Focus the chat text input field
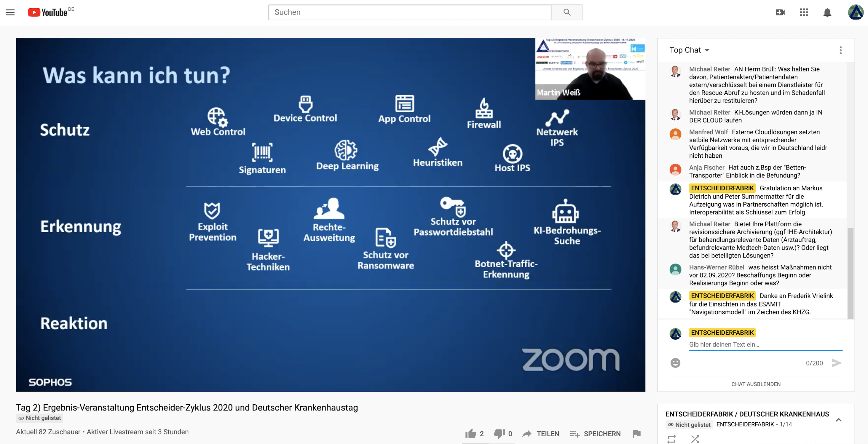This screenshot has height=444, width=868. (765, 344)
